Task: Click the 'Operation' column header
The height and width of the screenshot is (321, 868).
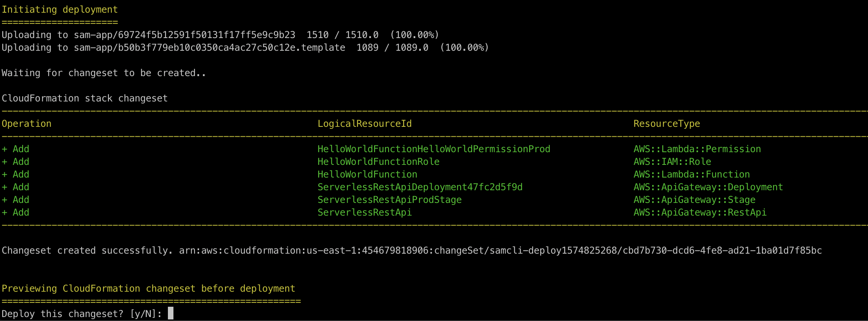Action: [27, 124]
